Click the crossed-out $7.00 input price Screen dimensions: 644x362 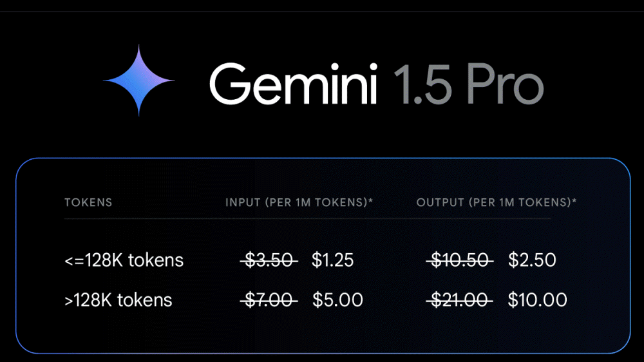269,300
